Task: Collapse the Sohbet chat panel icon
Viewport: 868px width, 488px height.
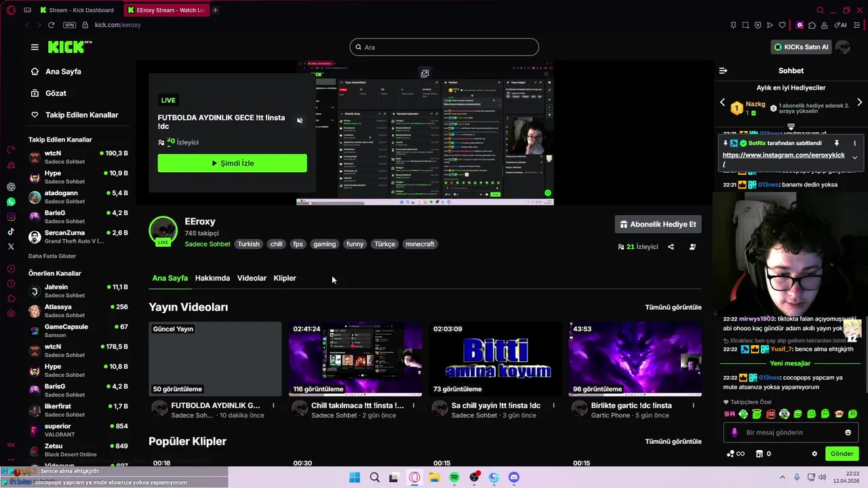Action: point(723,70)
